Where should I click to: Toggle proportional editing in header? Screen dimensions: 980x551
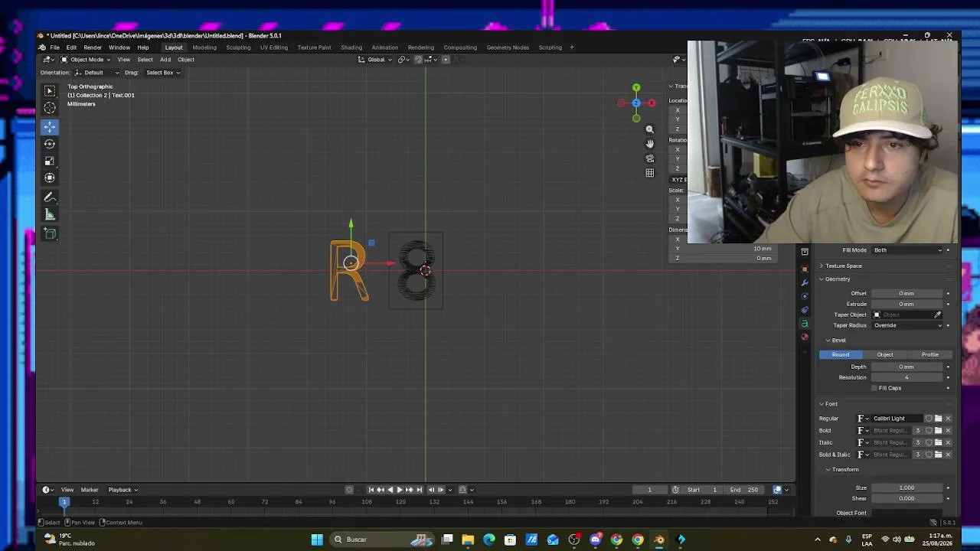(x=446, y=60)
